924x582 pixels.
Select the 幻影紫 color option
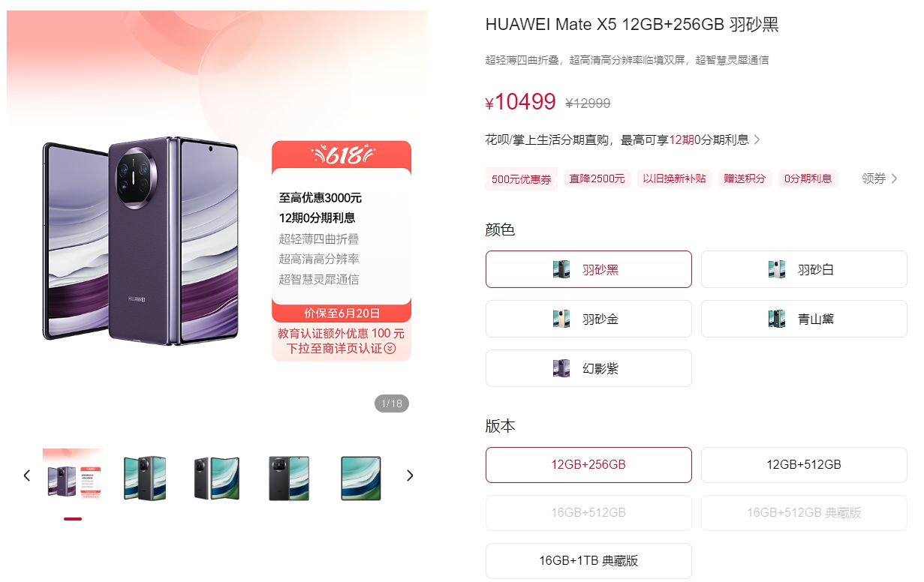click(x=588, y=368)
